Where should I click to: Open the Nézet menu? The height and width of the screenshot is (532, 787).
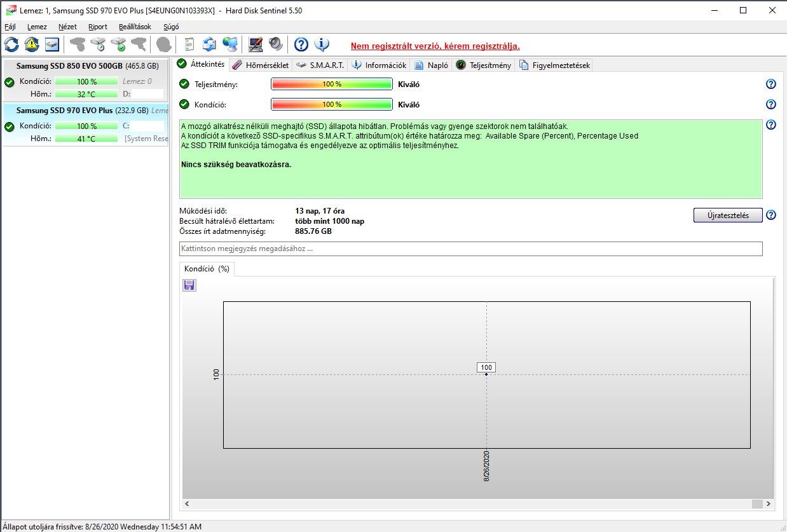coord(67,27)
